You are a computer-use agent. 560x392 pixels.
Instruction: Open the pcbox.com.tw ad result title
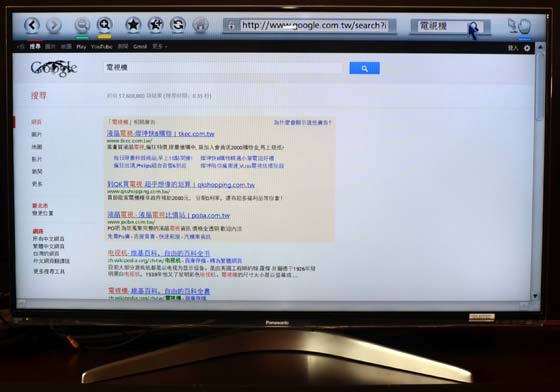[169, 215]
